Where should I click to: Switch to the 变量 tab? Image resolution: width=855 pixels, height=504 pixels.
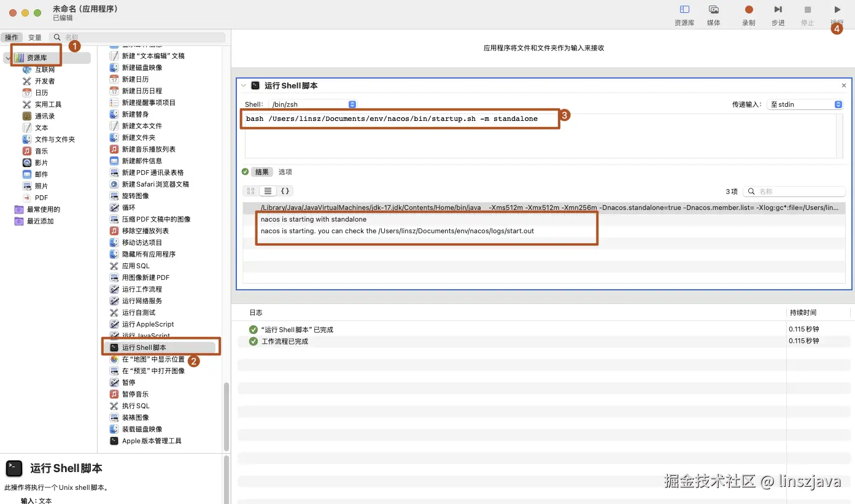tap(35, 37)
